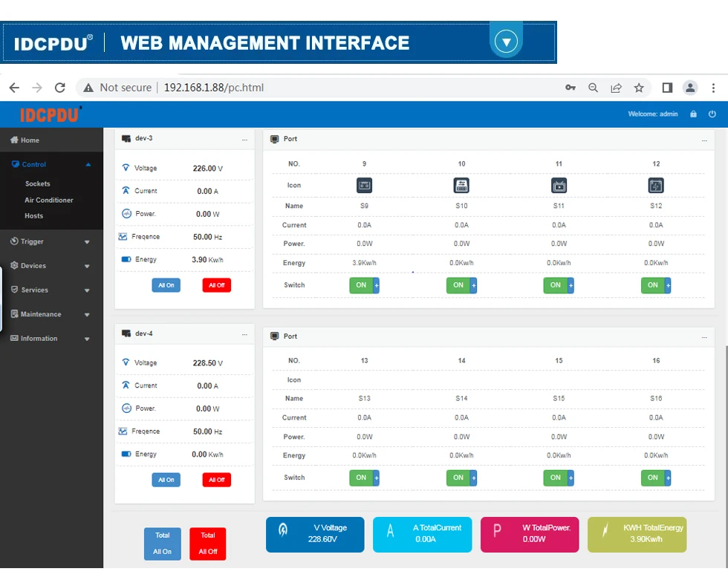Viewport: 728px width, 583px height.
Task: Click the S12 port device icon
Action: click(x=656, y=186)
